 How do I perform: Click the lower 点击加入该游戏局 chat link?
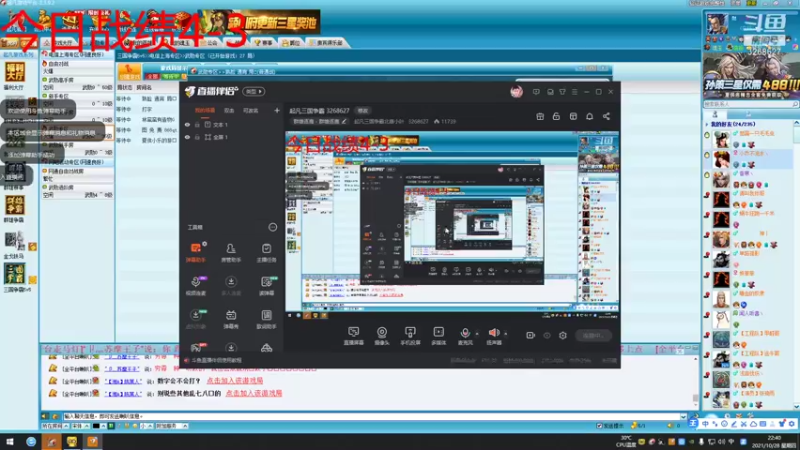[254, 393]
